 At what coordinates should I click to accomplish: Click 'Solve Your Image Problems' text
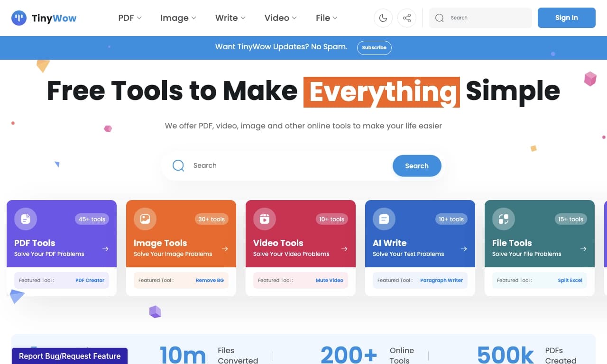(173, 254)
